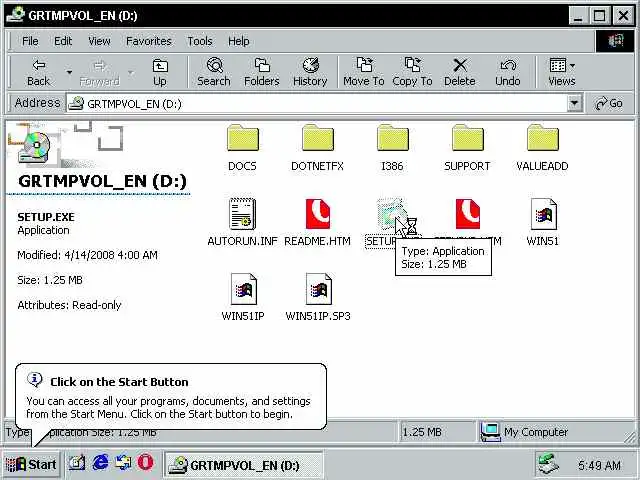The width and height of the screenshot is (640, 480).
Task: Launch Internet Explorer from Quick Launch
Action: coord(100,462)
